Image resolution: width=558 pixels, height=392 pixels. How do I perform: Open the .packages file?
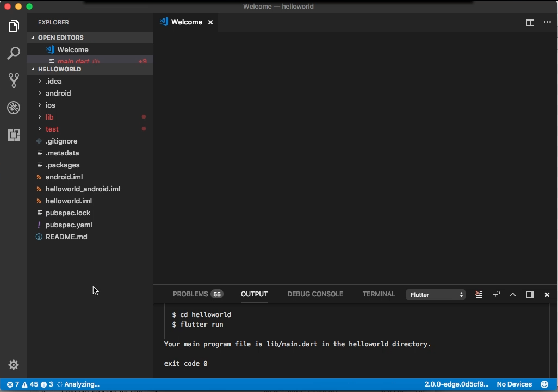(x=90, y=165)
